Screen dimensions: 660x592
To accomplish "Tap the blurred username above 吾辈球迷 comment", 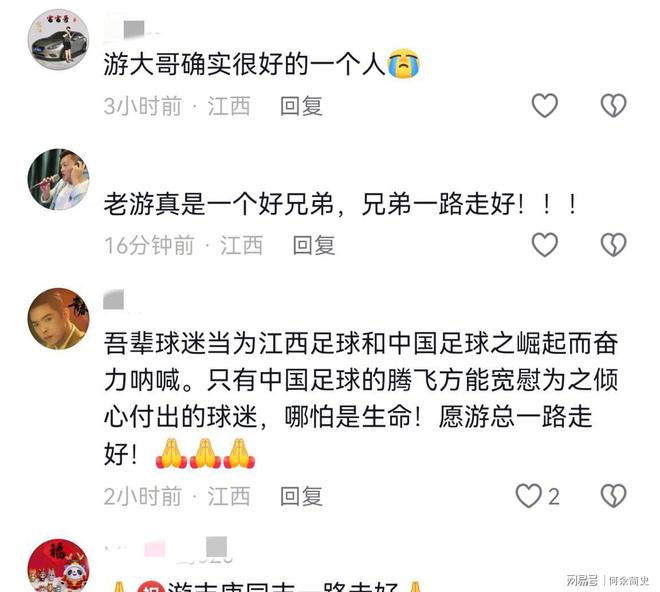I will (114, 299).
